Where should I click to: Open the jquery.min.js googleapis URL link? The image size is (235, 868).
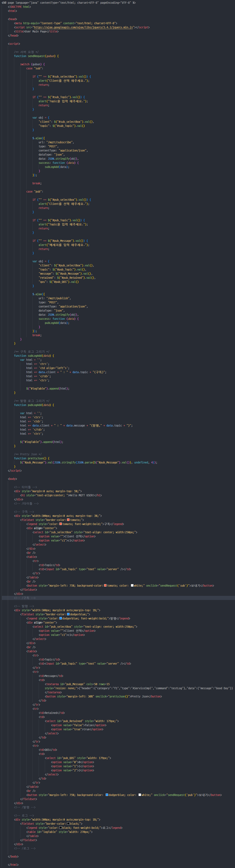(x=83, y=27)
